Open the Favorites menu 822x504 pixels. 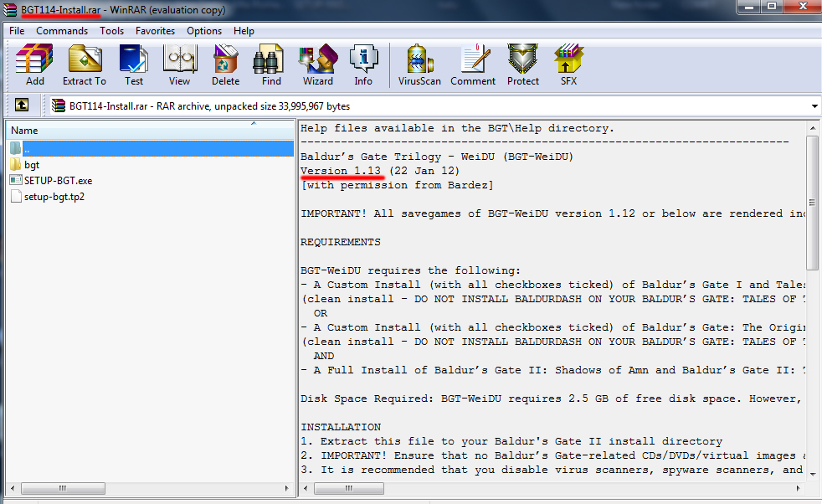[155, 31]
